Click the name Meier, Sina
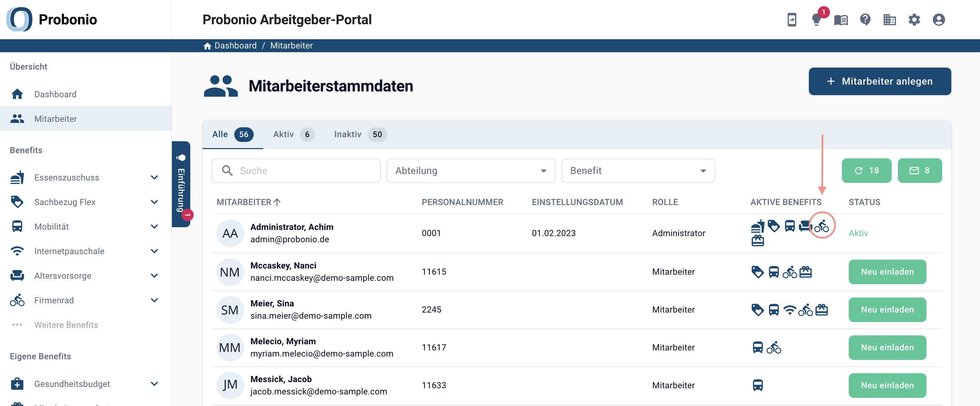The width and height of the screenshot is (980, 406). coord(272,303)
